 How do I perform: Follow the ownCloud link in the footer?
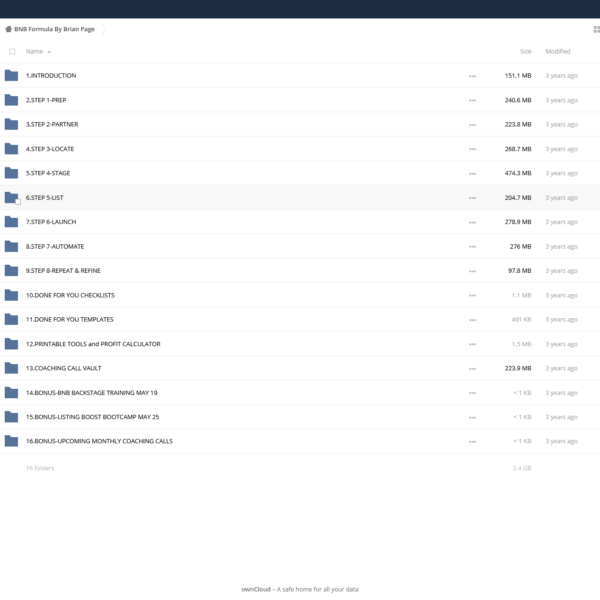click(x=256, y=589)
